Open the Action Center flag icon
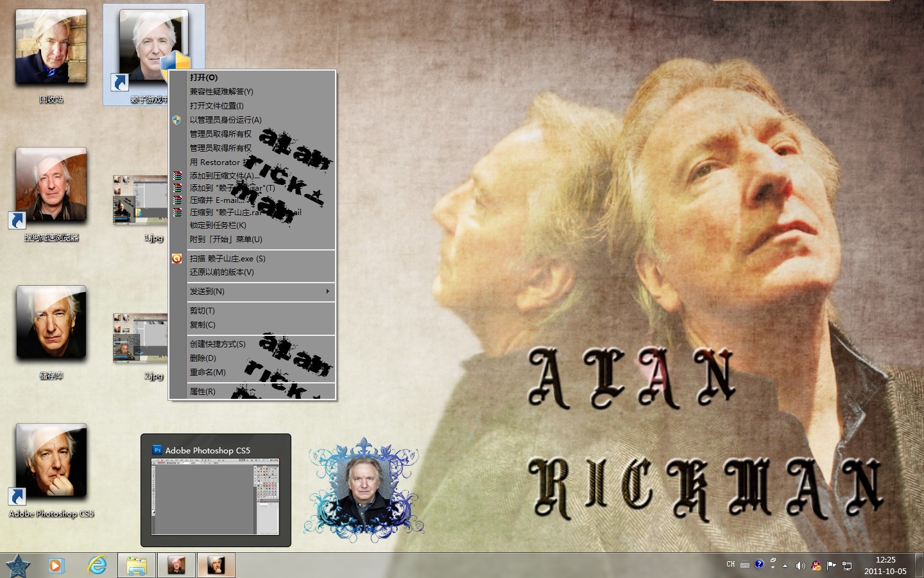Viewport: 924px width, 578px height. click(x=832, y=566)
